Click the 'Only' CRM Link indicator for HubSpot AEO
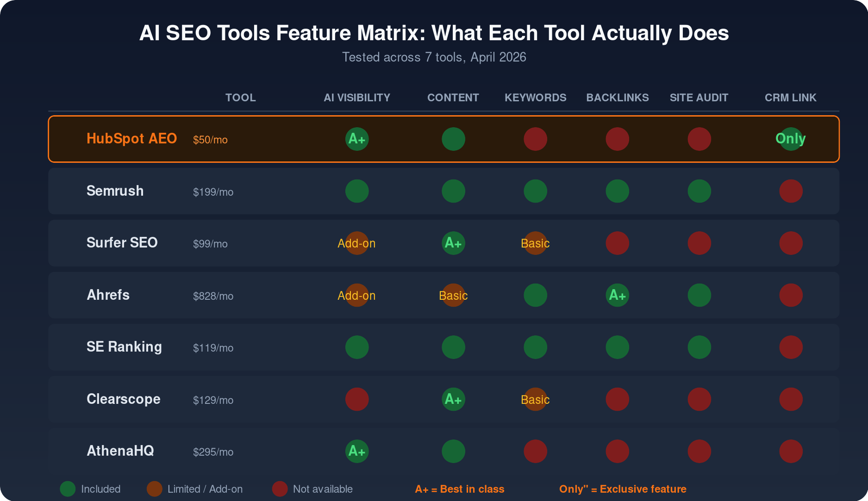The width and height of the screenshot is (868, 501). pos(790,138)
